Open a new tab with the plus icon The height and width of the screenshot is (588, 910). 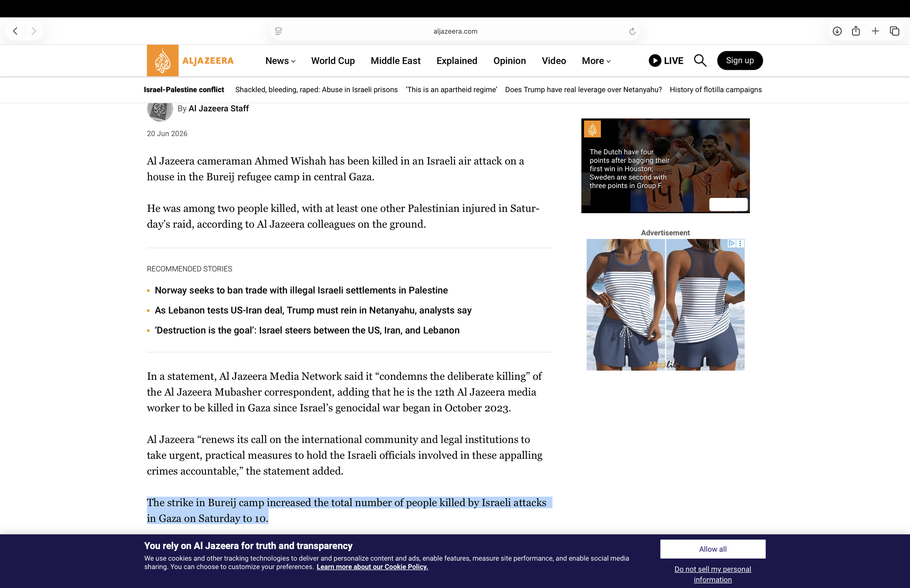[875, 31]
